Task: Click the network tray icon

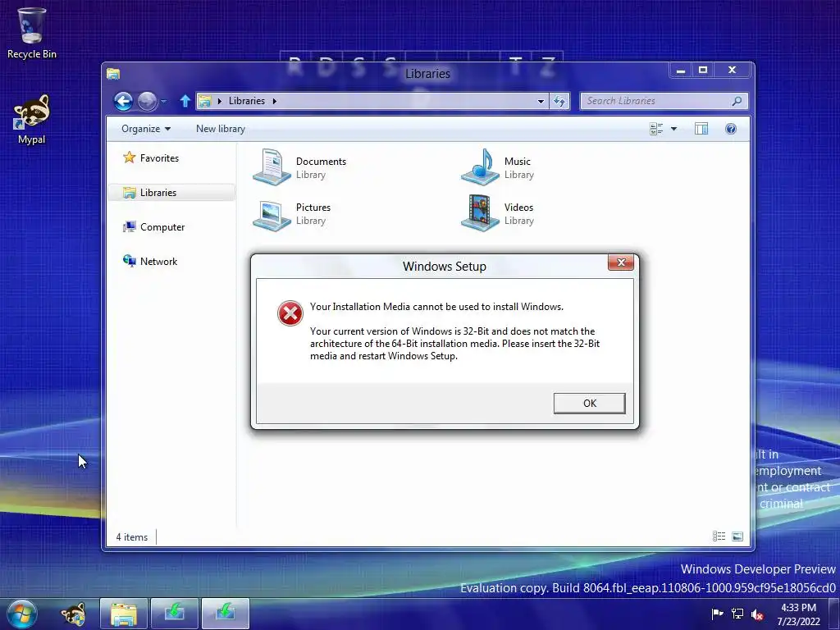Action: [x=737, y=614]
